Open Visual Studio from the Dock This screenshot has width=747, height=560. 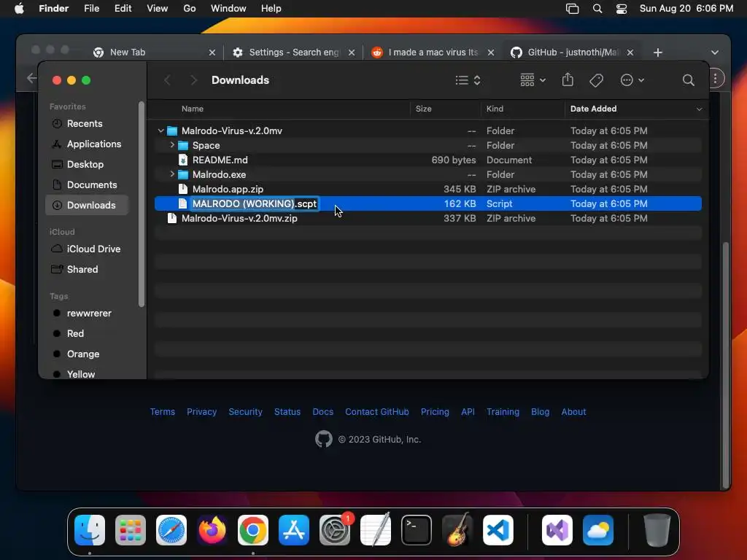(557, 530)
